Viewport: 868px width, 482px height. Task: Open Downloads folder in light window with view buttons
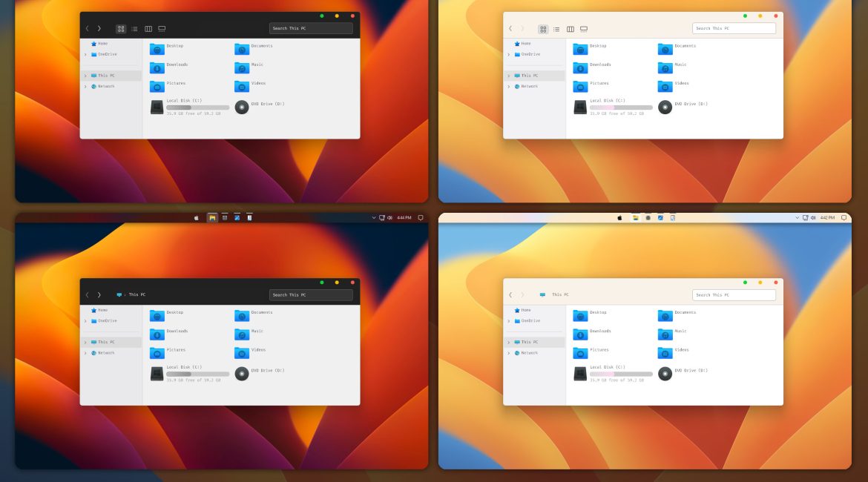click(580, 67)
